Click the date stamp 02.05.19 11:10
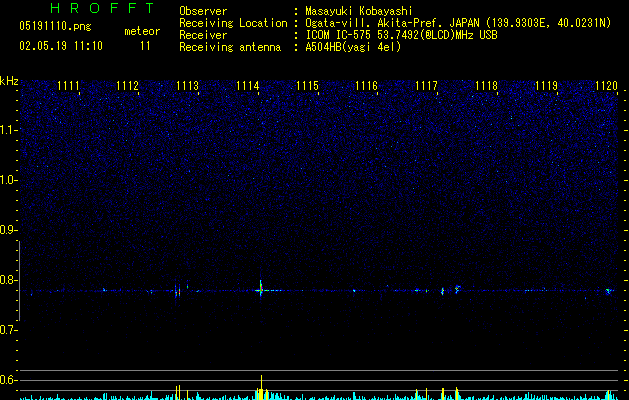Viewport: 629px width, 400px height. (61, 46)
